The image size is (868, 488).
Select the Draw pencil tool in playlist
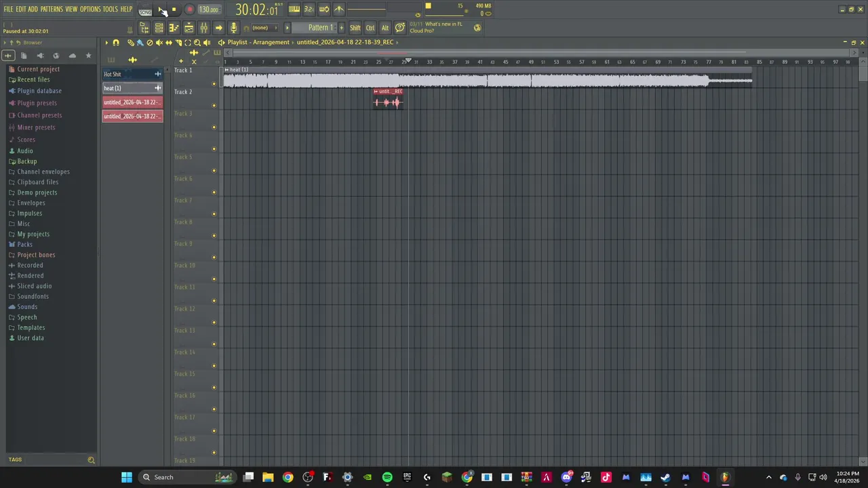pyautogui.click(x=131, y=43)
